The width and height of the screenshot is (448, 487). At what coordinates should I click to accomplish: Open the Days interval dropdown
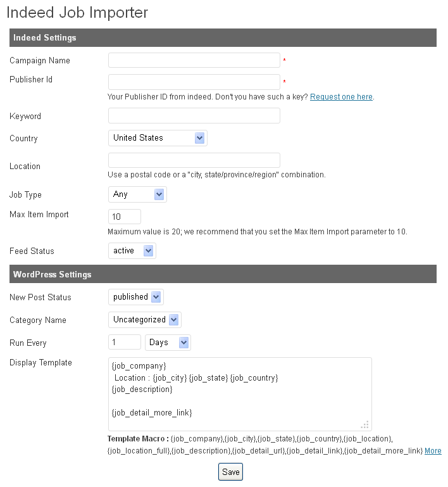click(168, 343)
